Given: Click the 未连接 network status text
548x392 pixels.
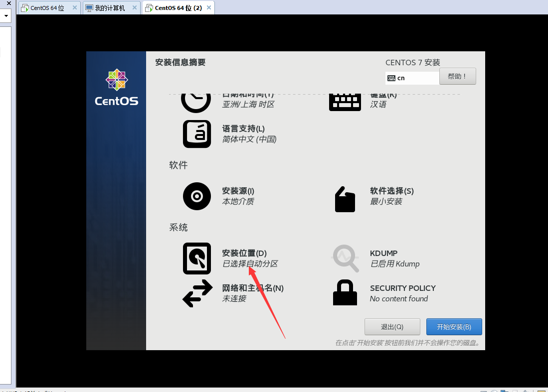Looking at the screenshot, I should point(234,298).
